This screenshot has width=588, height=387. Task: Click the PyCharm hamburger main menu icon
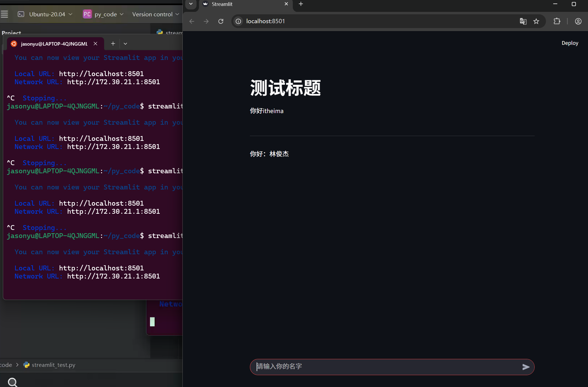[5, 14]
